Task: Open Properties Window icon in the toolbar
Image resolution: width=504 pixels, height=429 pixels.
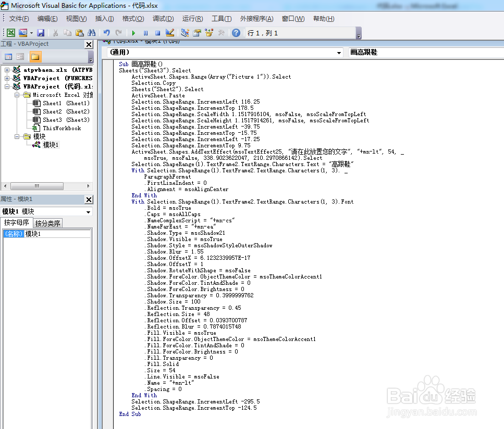Action: pos(196,33)
